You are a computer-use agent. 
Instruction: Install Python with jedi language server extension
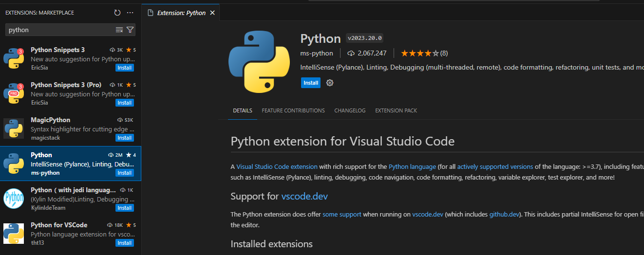tap(125, 208)
